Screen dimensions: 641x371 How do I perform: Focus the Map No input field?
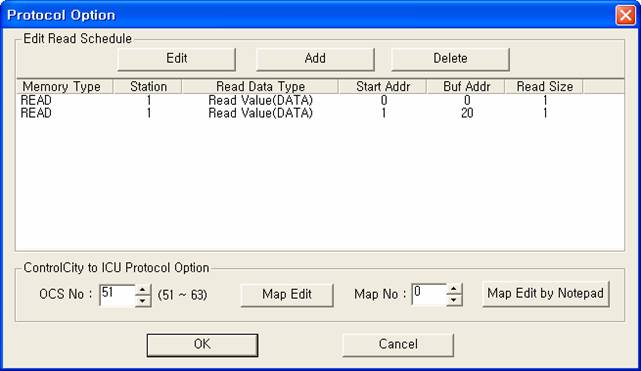click(x=429, y=295)
